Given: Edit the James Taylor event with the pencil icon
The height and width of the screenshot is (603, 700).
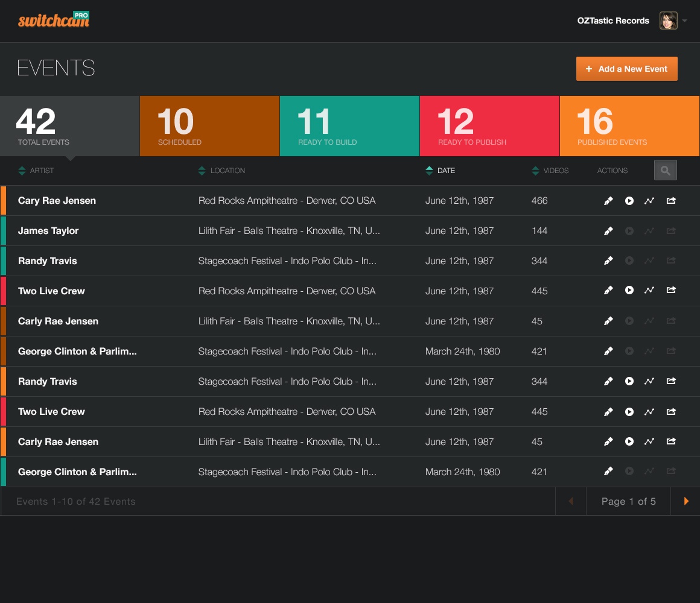Looking at the screenshot, I should [x=608, y=231].
